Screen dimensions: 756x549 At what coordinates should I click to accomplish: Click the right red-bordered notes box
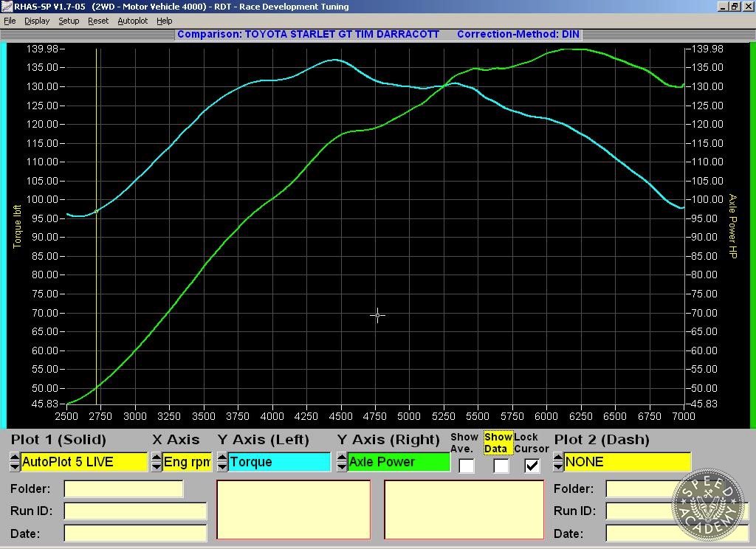[x=464, y=509]
